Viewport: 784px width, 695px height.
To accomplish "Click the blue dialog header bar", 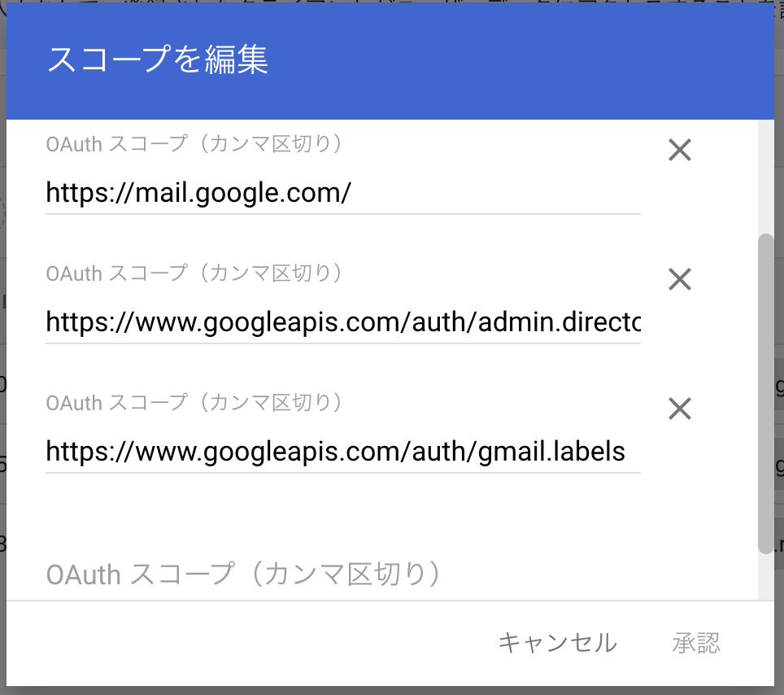I will pyautogui.click(x=488, y=57).
